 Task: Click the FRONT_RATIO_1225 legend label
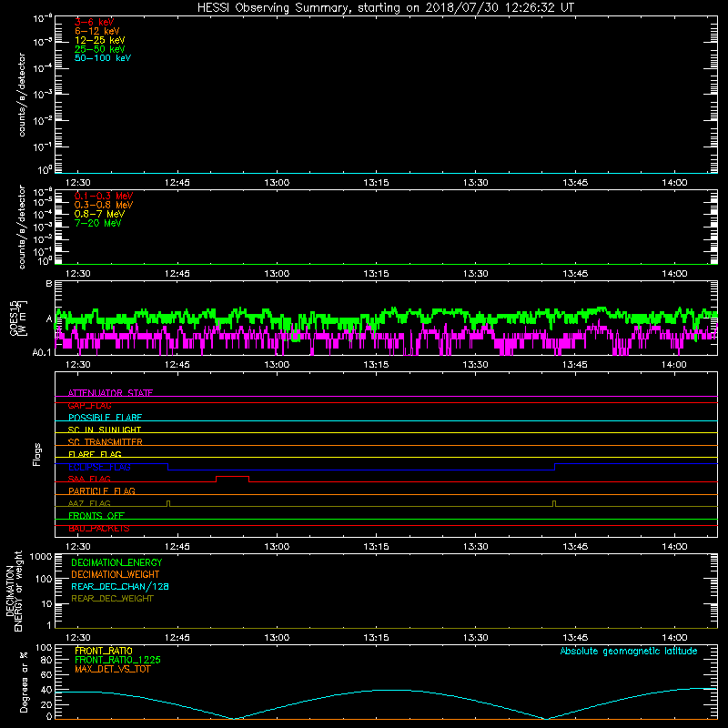[x=118, y=660]
